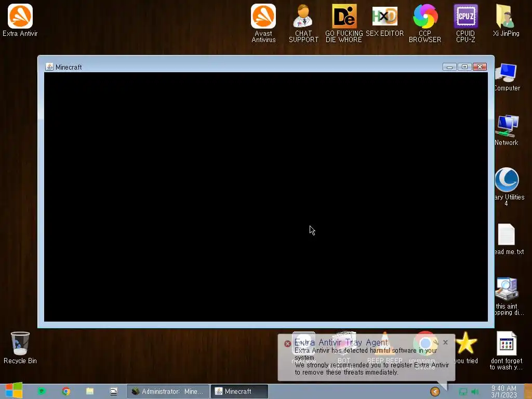Image resolution: width=532 pixels, height=399 pixels.
Task: Click the Java icon in the Minecraft title bar
Action: coord(49,66)
